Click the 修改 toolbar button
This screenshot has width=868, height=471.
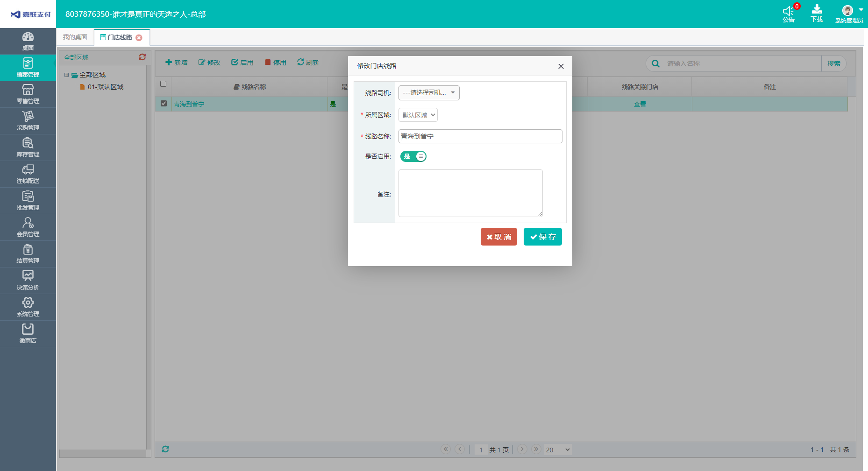[209, 63]
